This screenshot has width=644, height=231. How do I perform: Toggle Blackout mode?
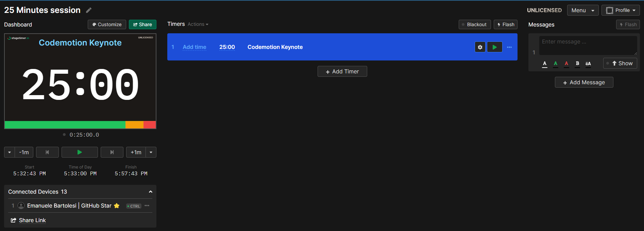474,24
